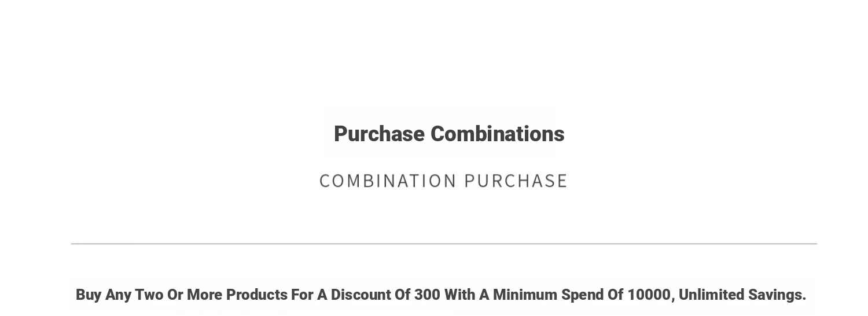Click the word 'Purchase' in bold heading
This screenshot has width=868, height=316.
(379, 134)
